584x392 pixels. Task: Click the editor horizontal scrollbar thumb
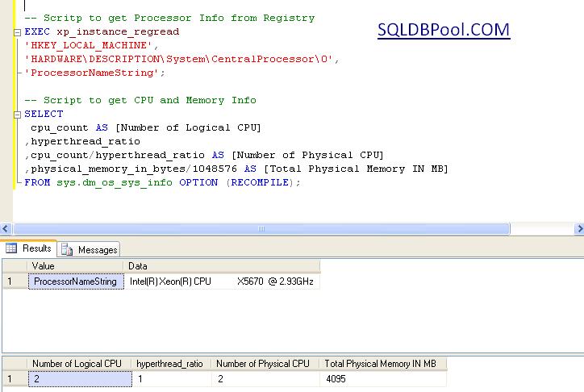click(x=261, y=229)
